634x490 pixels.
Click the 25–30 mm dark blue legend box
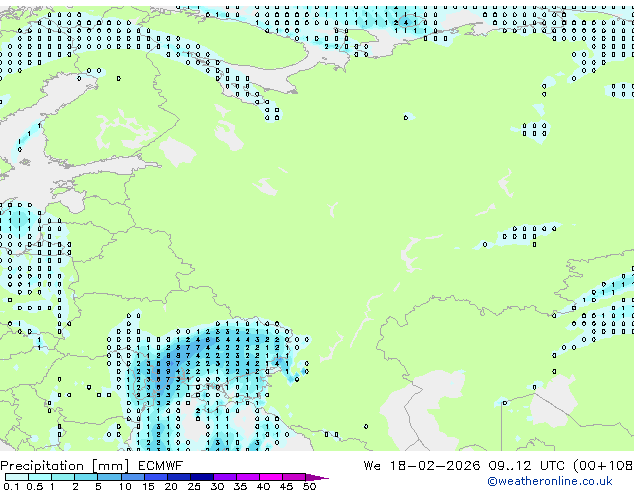201,477
